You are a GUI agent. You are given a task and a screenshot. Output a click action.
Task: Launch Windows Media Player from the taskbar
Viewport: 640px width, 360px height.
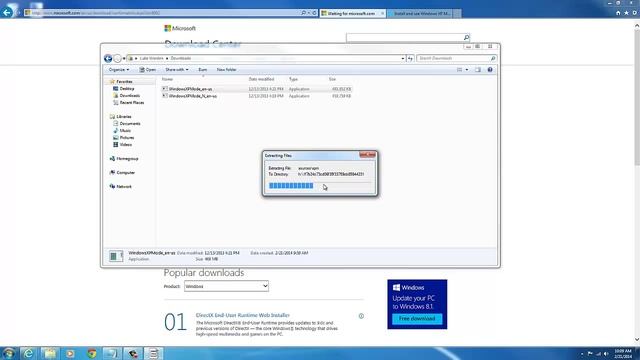[x=70, y=353]
